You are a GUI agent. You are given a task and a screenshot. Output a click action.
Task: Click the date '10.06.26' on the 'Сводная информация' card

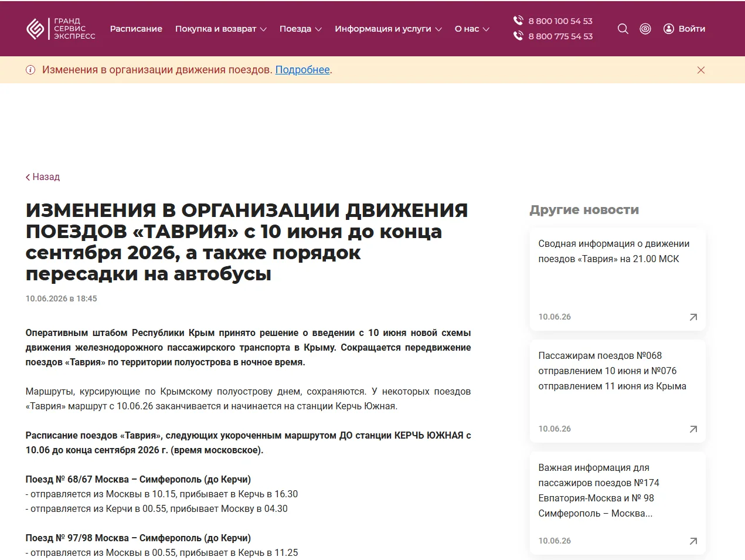(x=555, y=317)
